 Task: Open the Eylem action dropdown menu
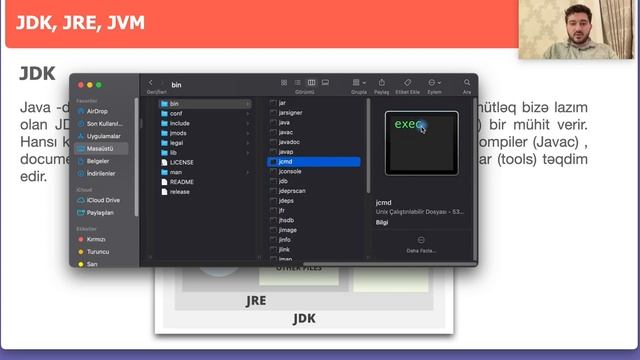434,82
